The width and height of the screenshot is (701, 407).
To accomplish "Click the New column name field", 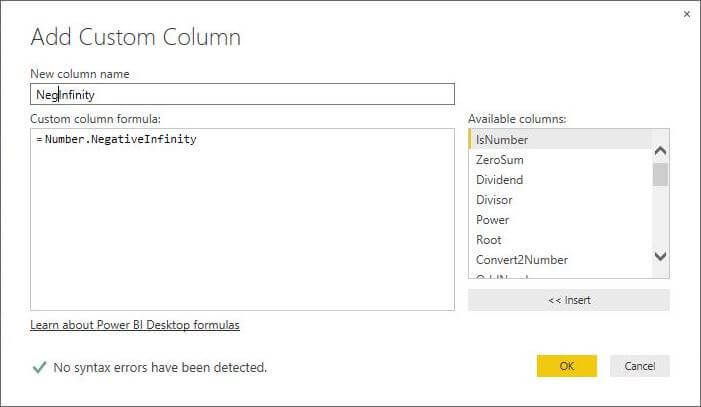I will [242, 95].
